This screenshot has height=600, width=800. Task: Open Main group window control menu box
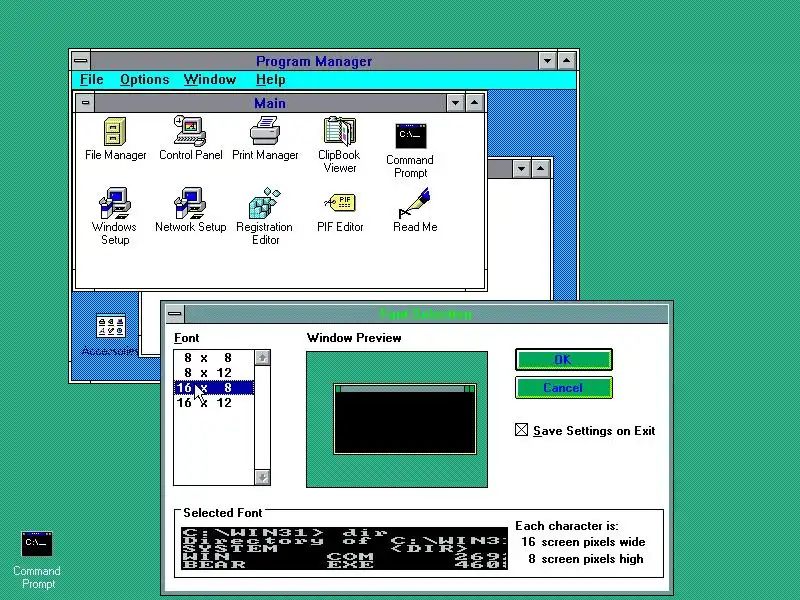click(85, 103)
